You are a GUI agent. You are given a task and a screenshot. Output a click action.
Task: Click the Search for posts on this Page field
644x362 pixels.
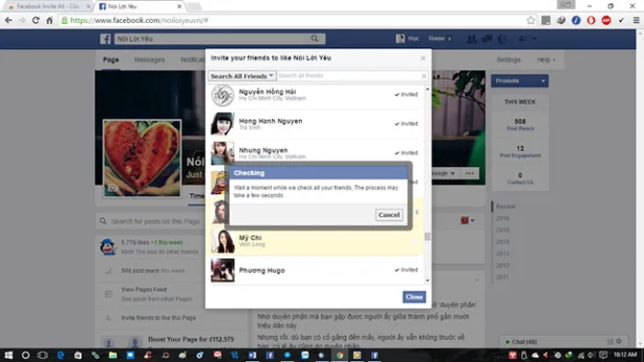[x=156, y=221]
